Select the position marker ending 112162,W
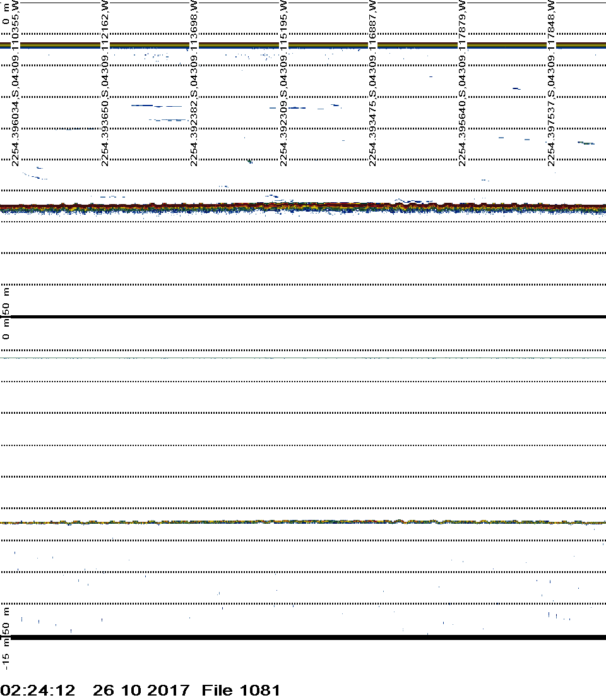Image resolution: width=606 pixels, height=700 pixels. pyautogui.click(x=105, y=83)
